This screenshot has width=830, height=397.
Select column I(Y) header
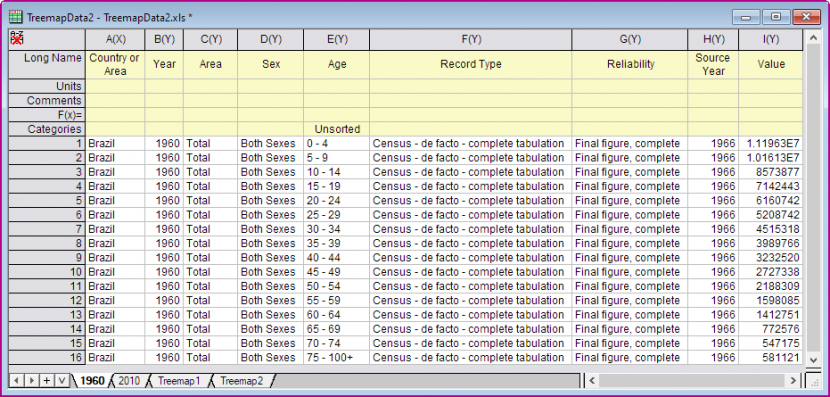pyautogui.click(x=771, y=39)
